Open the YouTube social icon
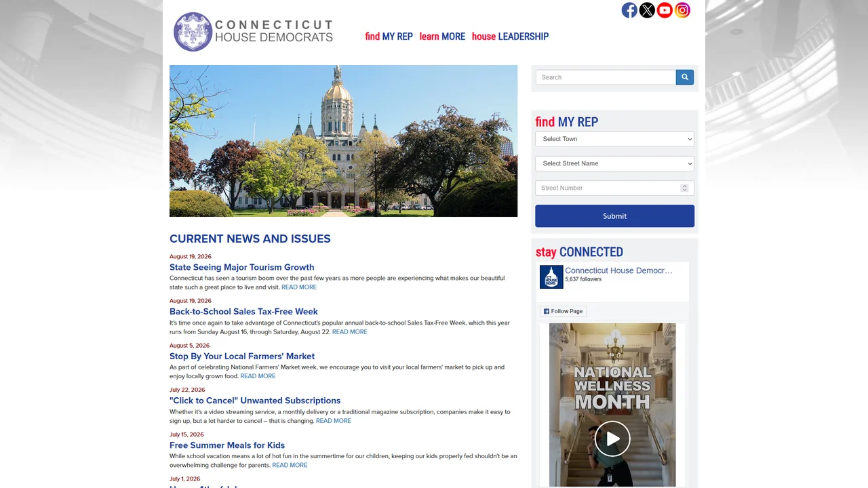 (x=665, y=10)
